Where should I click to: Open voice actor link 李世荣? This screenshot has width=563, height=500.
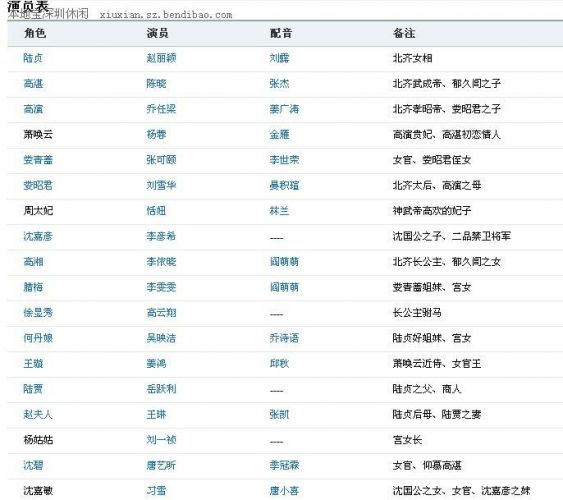pyautogui.click(x=284, y=160)
